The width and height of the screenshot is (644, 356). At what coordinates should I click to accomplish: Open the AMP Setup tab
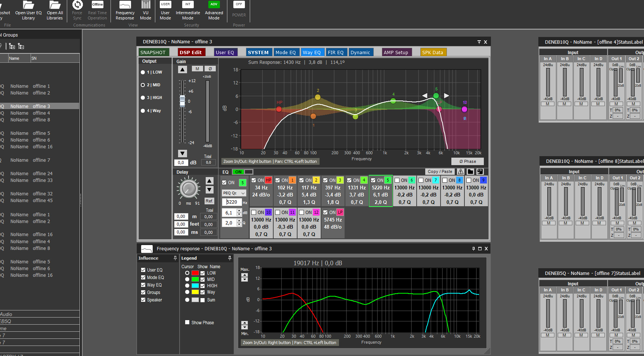click(396, 52)
